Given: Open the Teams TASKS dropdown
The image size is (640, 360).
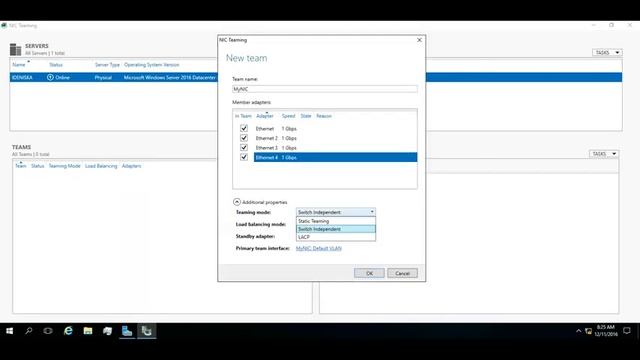Looking at the screenshot, I should (x=604, y=154).
